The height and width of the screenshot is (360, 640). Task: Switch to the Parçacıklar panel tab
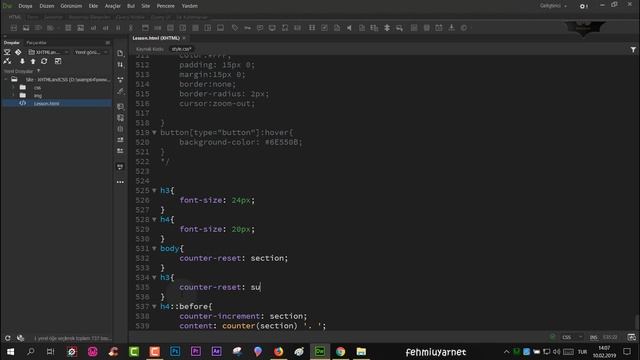[x=36, y=42]
